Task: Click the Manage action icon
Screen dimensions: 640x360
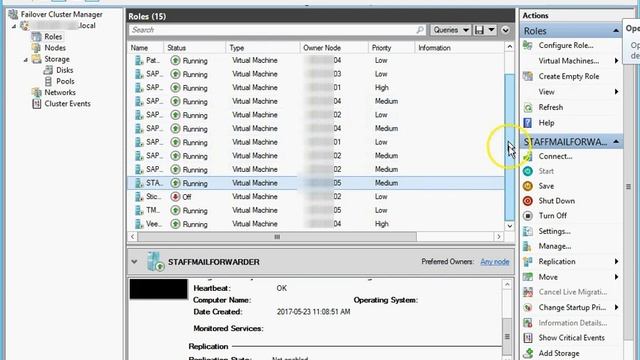Action: coord(528,246)
